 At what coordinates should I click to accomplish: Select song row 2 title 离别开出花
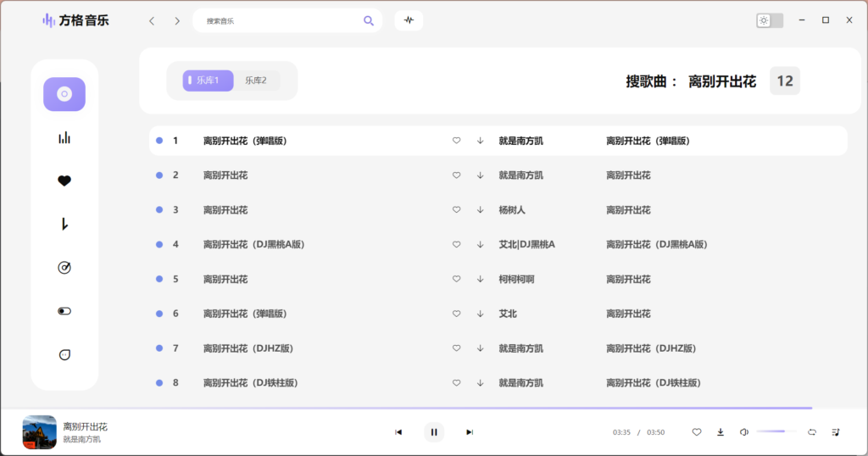click(x=225, y=175)
